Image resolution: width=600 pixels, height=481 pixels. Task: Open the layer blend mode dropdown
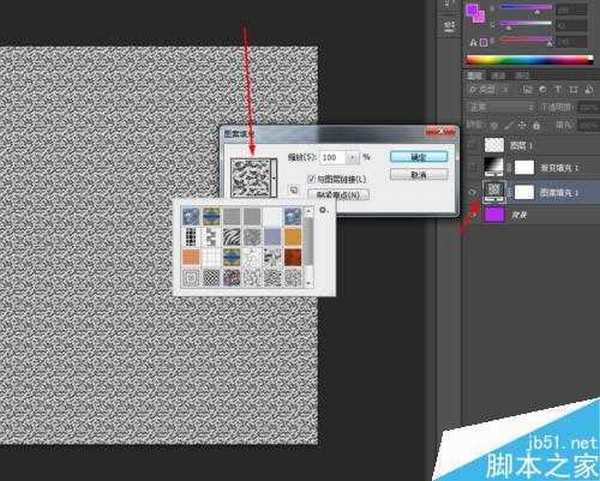tap(500, 106)
